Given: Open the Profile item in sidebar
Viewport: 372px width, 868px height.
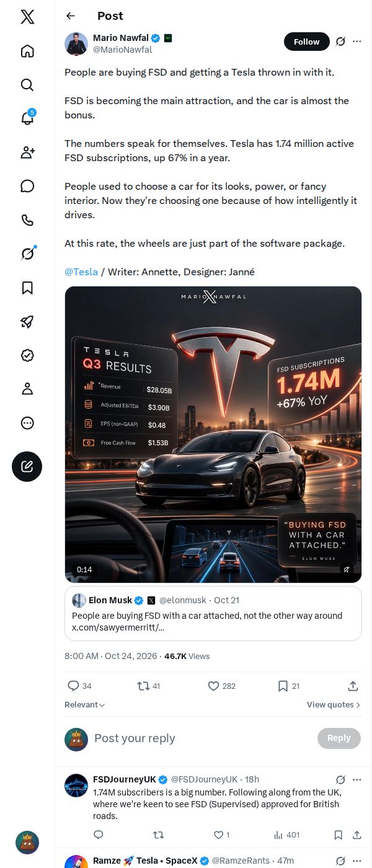Looking at the screenshot, I should pos(27,389).
